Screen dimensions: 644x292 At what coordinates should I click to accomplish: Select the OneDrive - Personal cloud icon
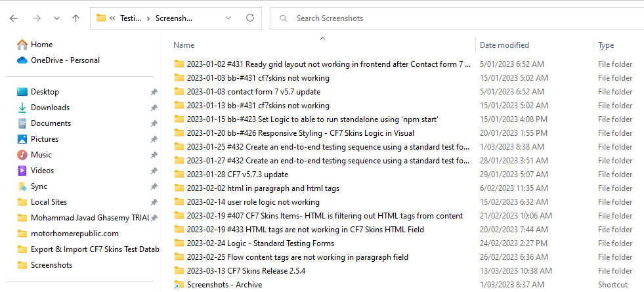[x=22, y=60]
